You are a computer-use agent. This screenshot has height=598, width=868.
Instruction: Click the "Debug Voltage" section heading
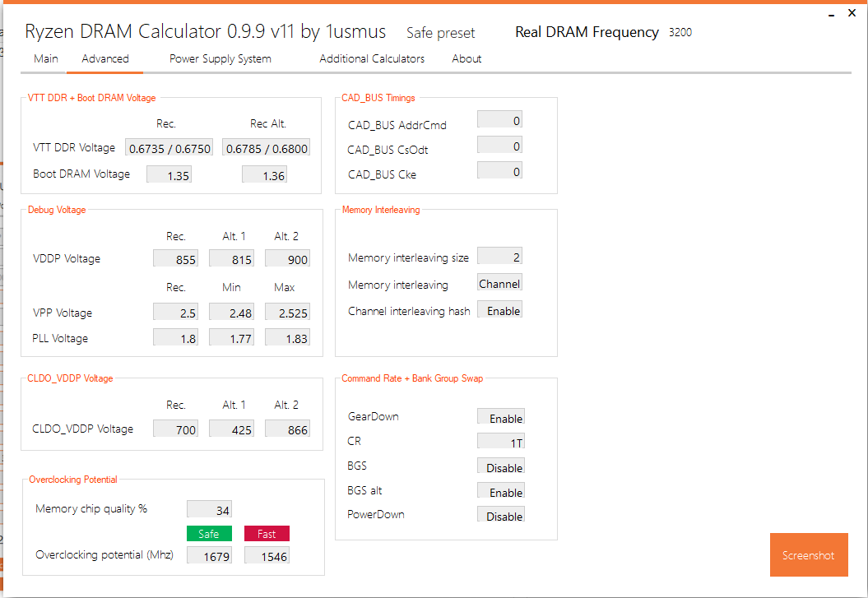click(57, 210)
